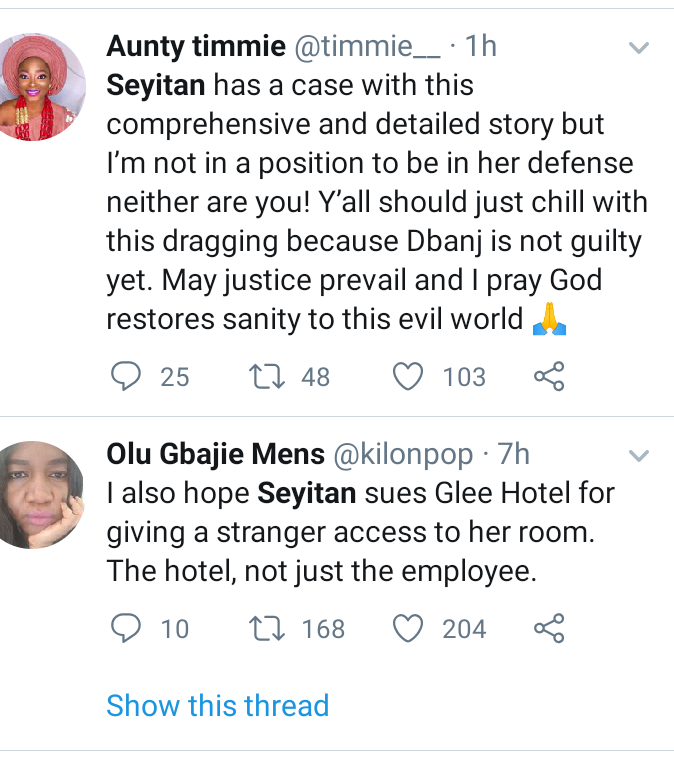
Task: Share Olu Gbajie Mens' tweet
Action: [x=549, y=628]
